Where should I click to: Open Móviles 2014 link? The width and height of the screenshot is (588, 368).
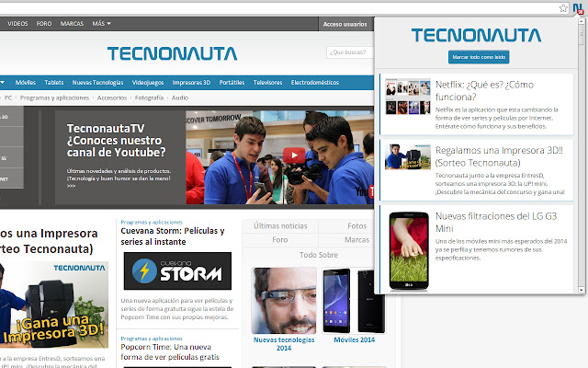pyautogui.click(x=355, y=339)
